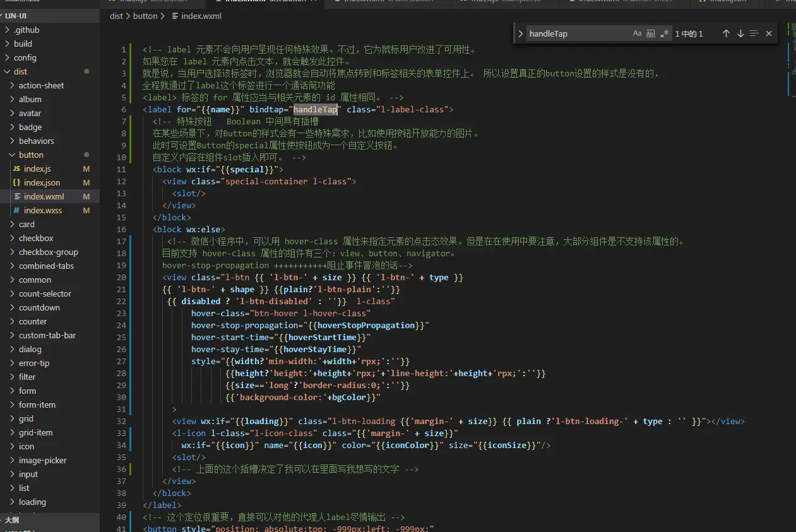Go to previous match arrow in find
This screenshot has width=796, height=532.
726,33
